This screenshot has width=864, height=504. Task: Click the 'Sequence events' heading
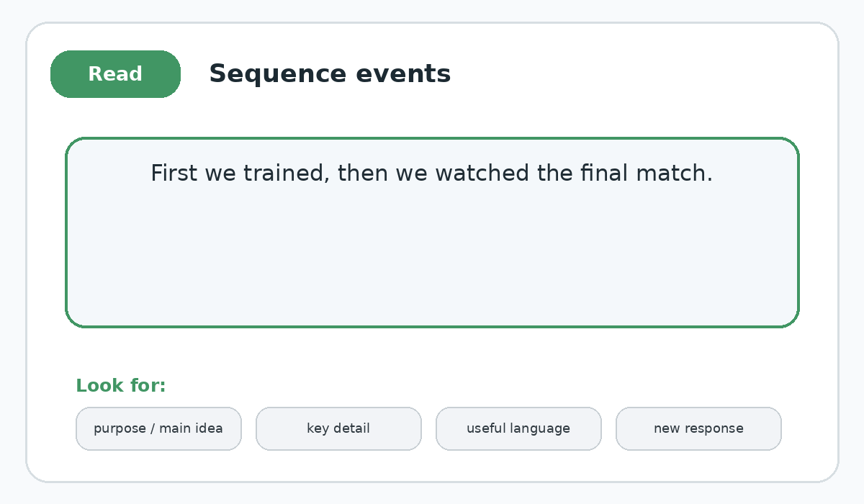pos(330,74)
